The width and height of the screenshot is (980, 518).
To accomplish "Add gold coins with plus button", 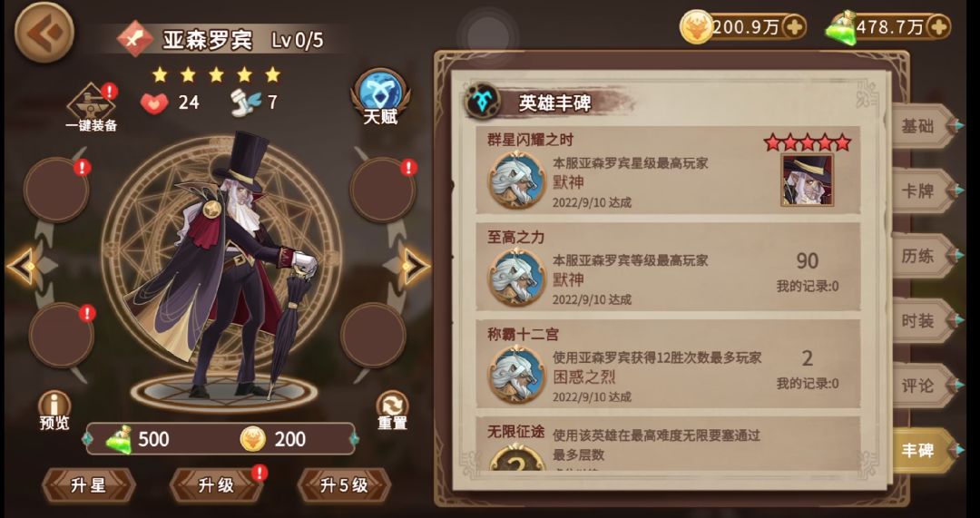I will [x=794, y=27].
